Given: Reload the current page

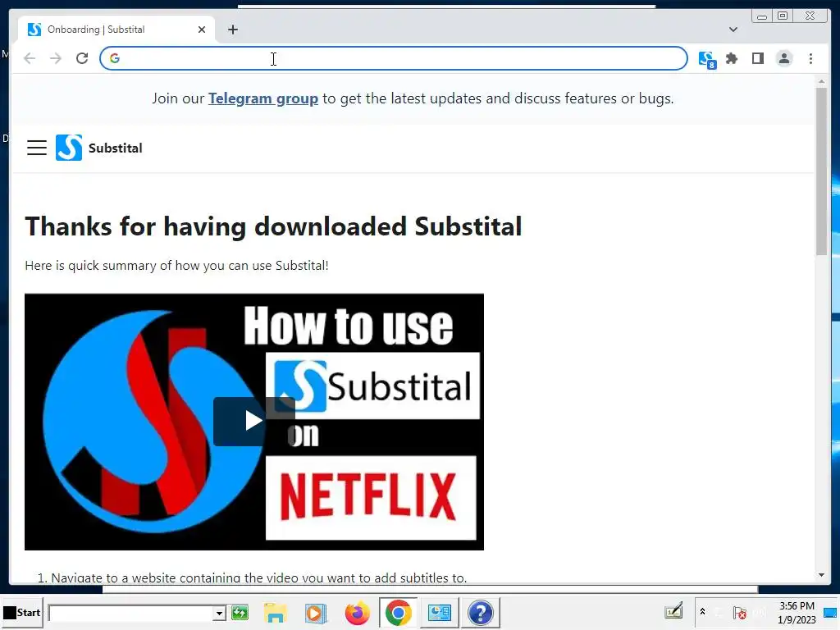Looking at the screenshot, I should click(x=81, y=58).
